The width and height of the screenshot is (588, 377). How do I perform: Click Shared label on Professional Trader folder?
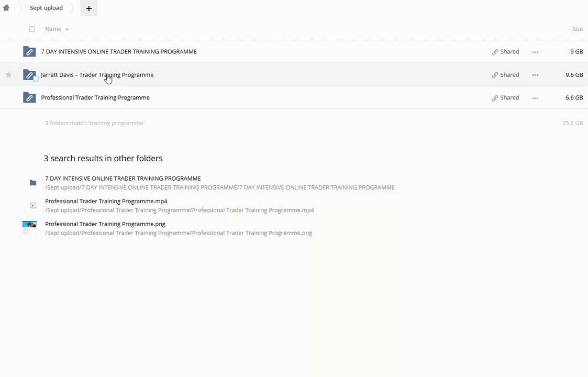point(509,98)
